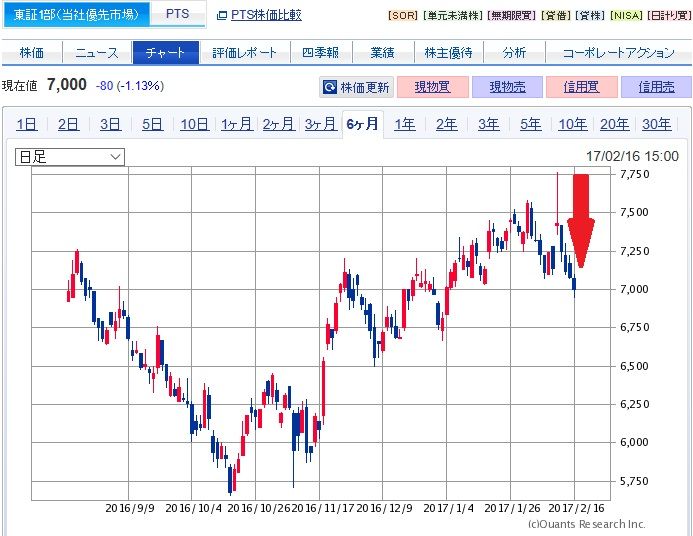This screenshot has width=693, height=536.
Task: Click the [SOR] label
Action: point(403,15)
